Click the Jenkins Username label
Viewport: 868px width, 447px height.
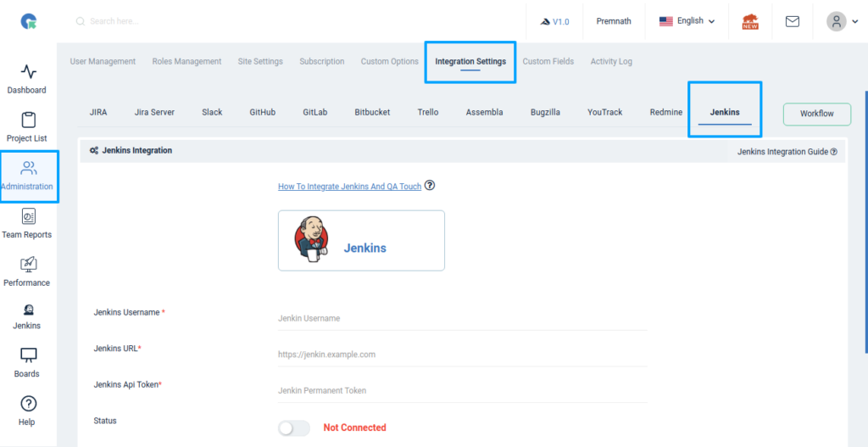pyautogui.click(x=127, y=312)
